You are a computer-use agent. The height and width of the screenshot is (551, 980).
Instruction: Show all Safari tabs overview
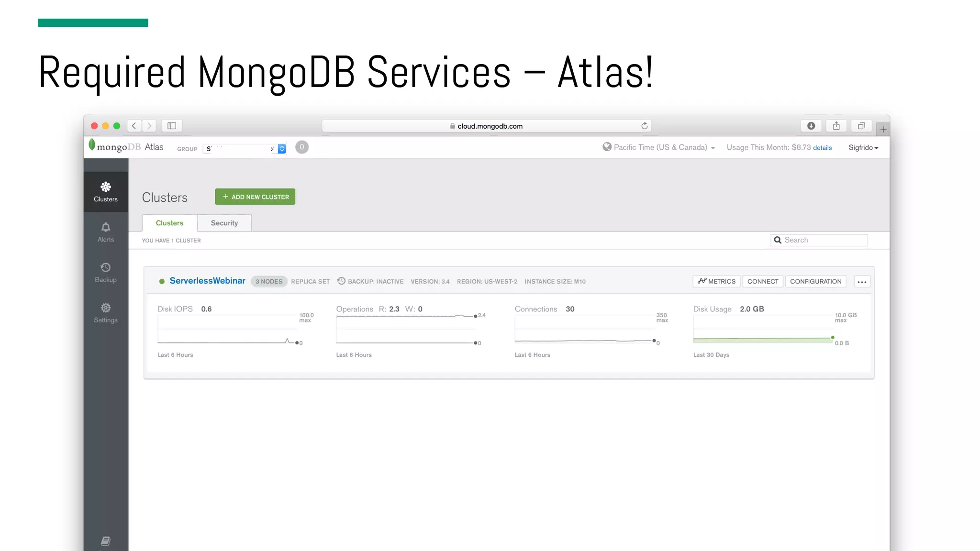click(861, 126)
